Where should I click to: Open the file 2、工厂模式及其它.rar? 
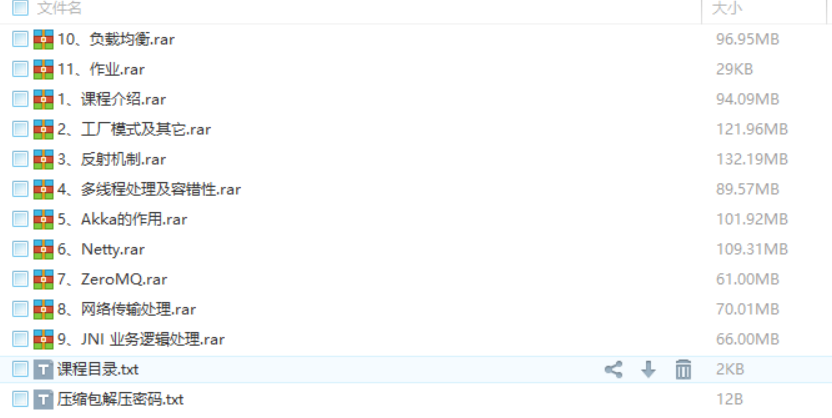134,129
